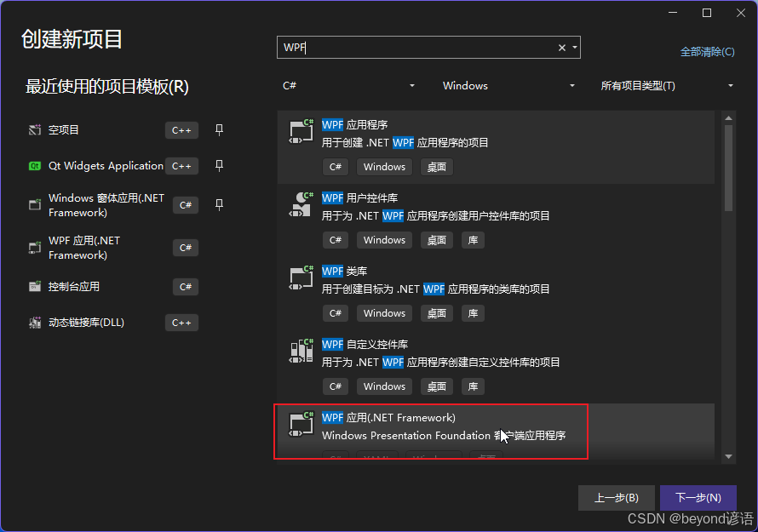The width and height of the screenshot is (758, 532).
Task: Click the Qt Widgets Application icon
Action: click(35, 166)
